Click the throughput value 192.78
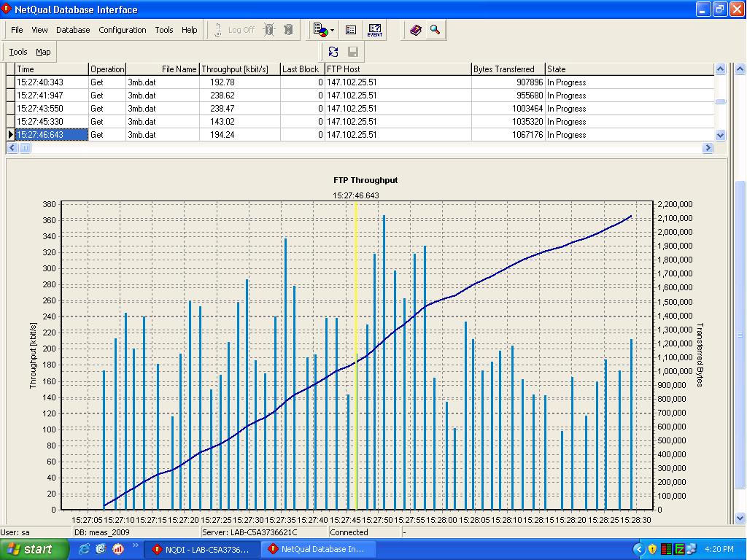The image size is (747, 560). pos(222,82)
